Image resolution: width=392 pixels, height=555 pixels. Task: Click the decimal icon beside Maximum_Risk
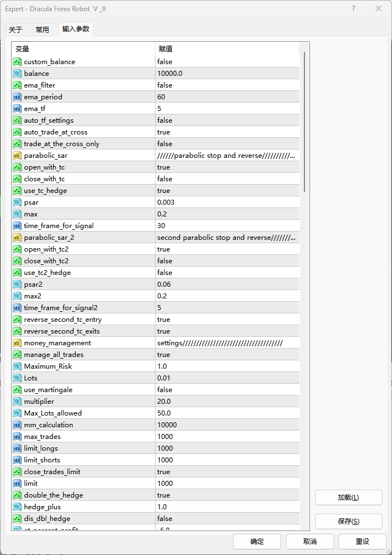17,366
